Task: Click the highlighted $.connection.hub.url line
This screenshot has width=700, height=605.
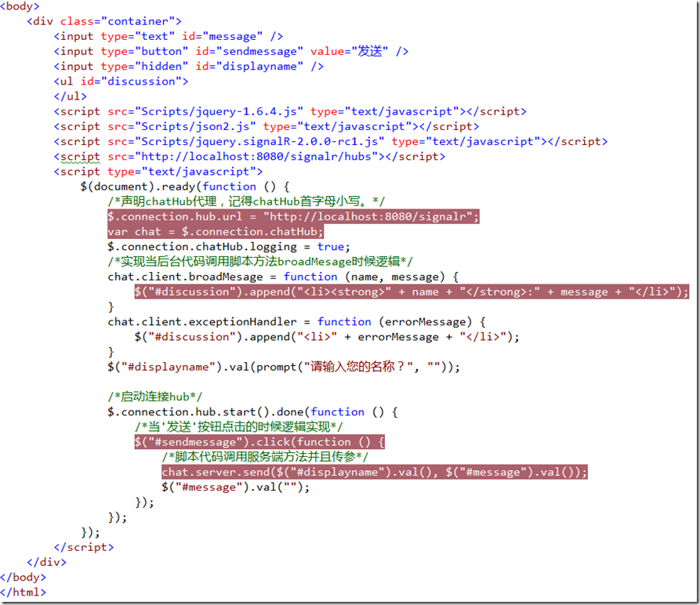Action: coord(293,216)
